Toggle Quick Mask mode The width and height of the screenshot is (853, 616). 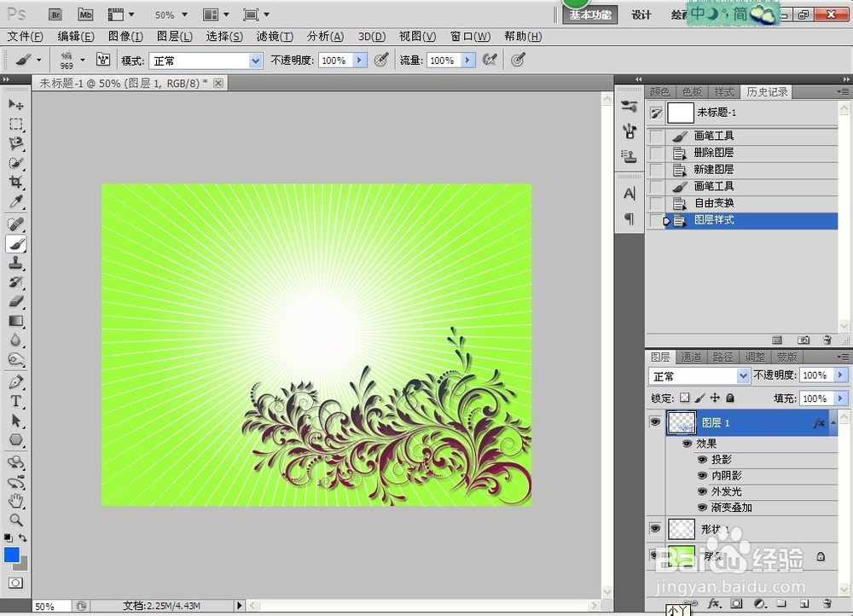(15, 583)
